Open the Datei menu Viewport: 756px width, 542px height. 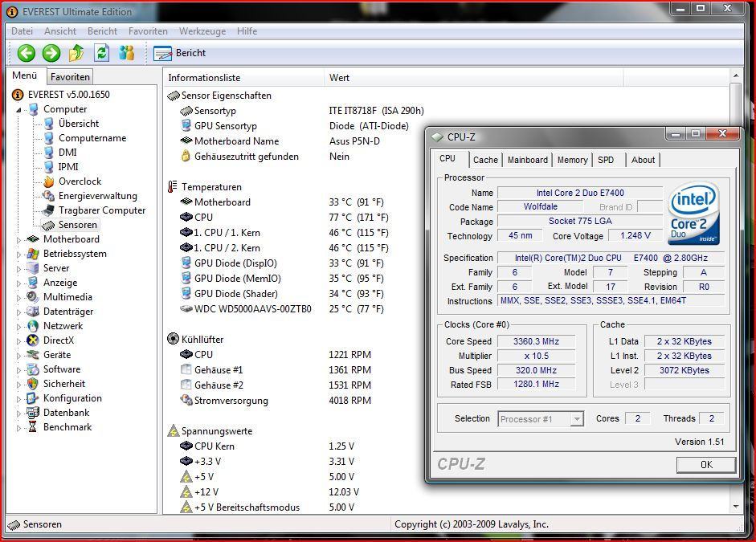tap(22, 31)
